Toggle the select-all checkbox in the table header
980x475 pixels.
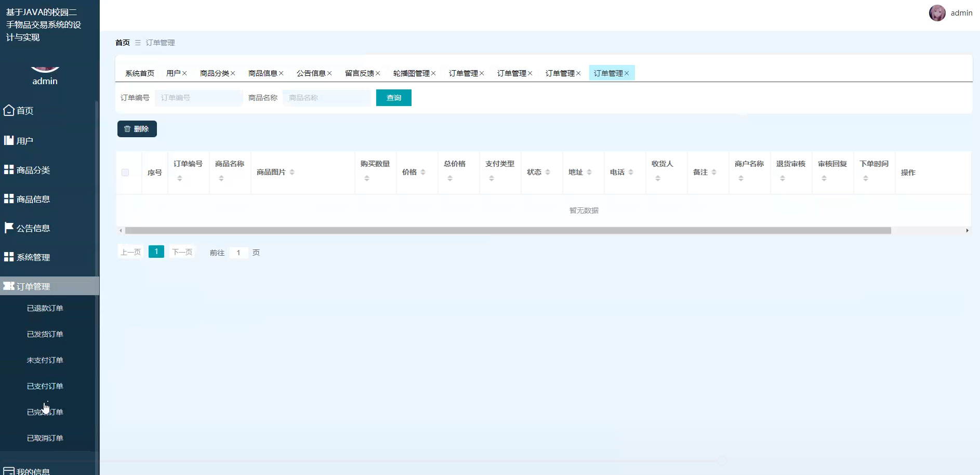click(125, 172)
